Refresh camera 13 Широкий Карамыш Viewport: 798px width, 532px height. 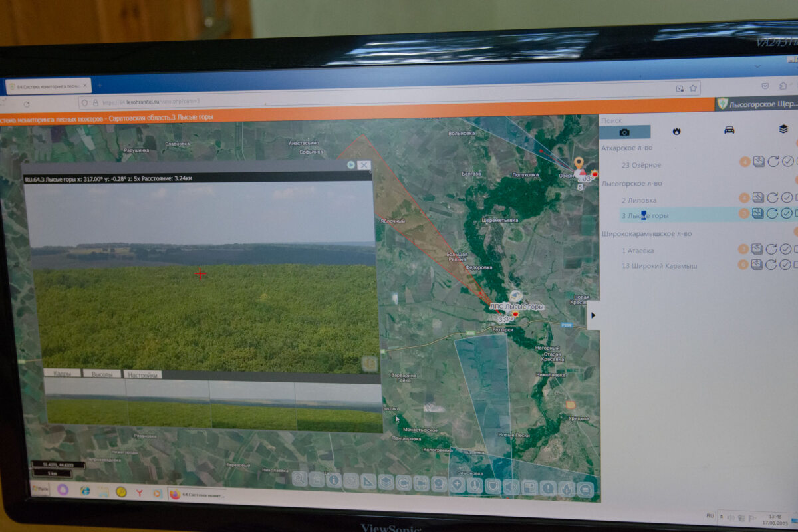772,265
